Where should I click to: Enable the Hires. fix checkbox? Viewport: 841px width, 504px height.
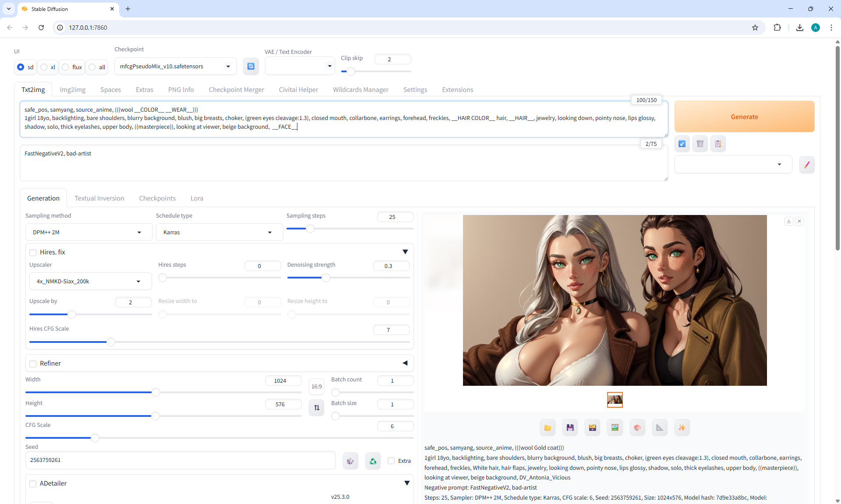point(33,252)
